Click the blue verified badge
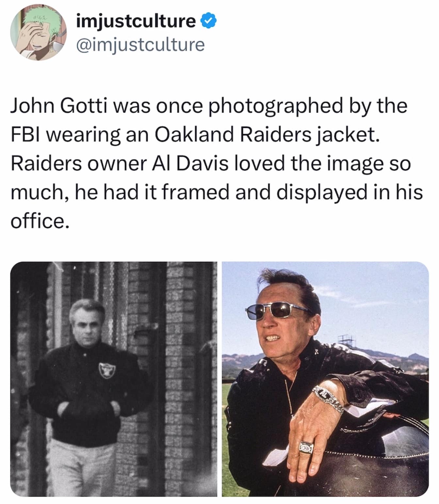The image size is (439, 504). coord(208,21)
